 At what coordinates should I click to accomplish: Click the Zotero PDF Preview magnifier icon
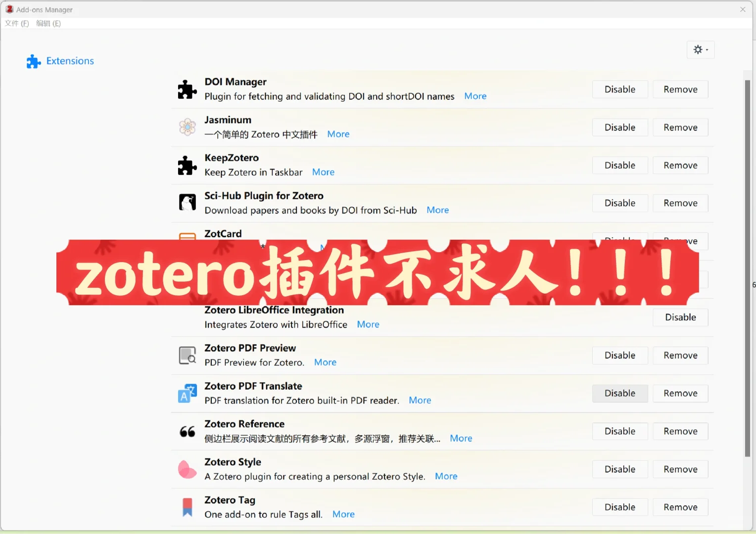(x=187, y=355)
